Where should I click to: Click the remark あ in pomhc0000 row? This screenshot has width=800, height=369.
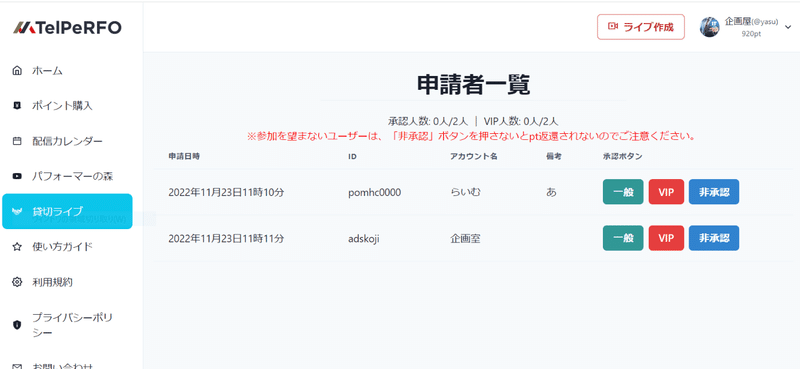(551, 192)
